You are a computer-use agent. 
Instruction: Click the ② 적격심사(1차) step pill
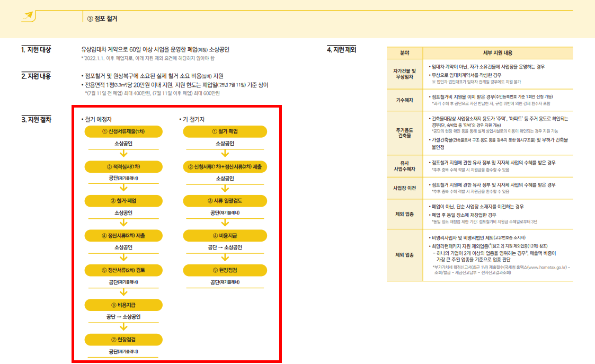pyautogui.click(x=123, y=166)
